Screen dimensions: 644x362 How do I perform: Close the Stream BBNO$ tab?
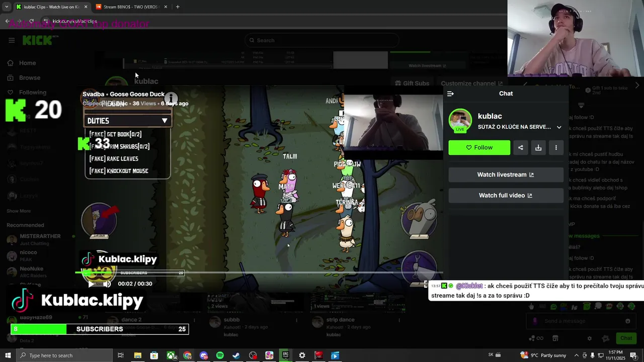[165, 7]
